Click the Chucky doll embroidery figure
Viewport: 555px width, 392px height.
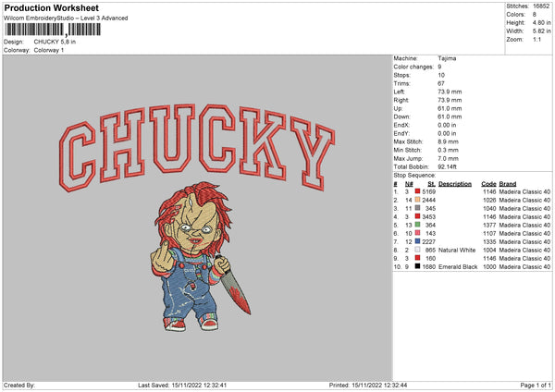point(201,257)
